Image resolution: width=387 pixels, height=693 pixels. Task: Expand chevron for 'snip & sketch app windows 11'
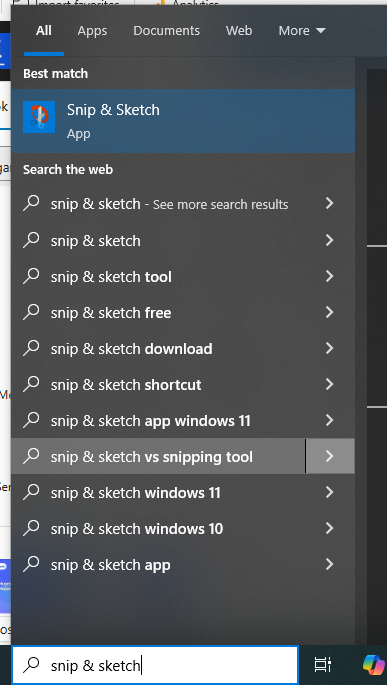(330, 420)
